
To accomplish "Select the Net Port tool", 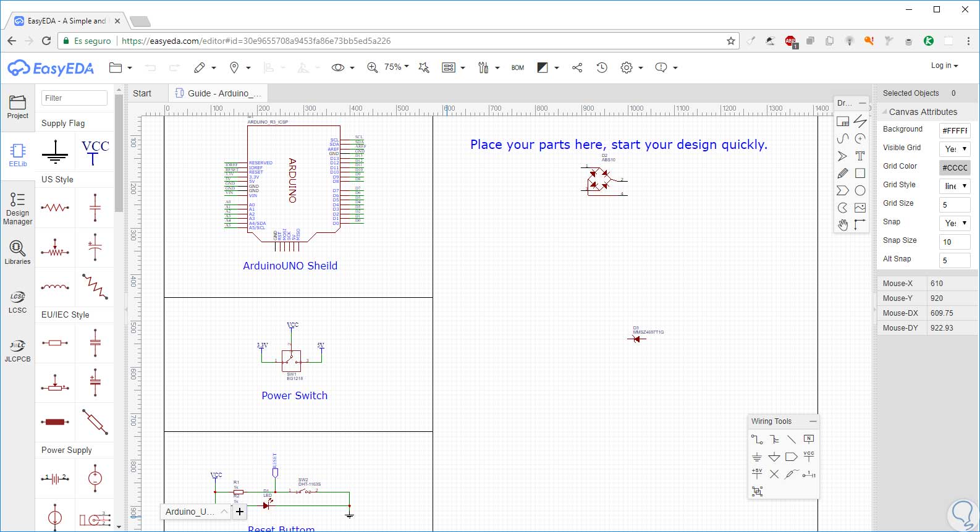I will coord(792,457).
